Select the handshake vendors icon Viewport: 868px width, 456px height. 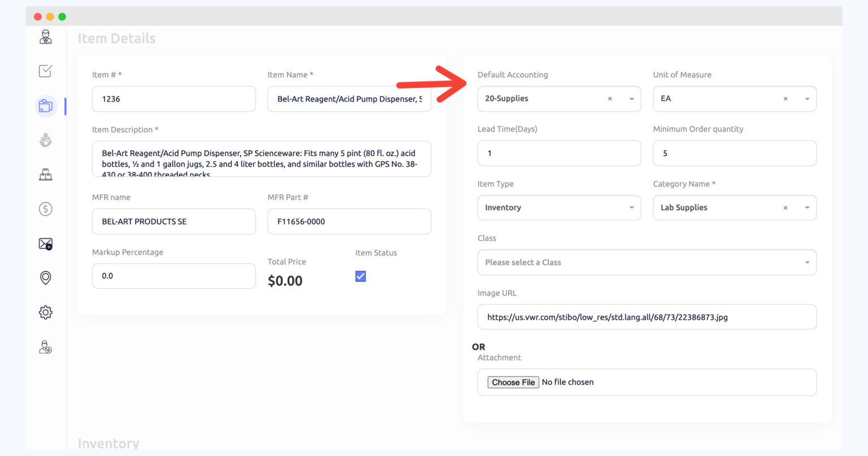click(45, 140)
